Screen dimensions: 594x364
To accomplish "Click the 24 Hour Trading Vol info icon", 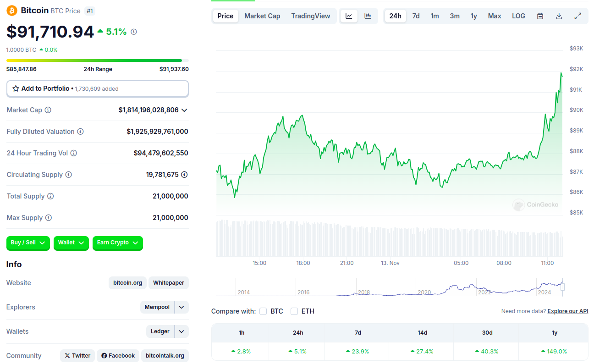I will click(73, 153).
